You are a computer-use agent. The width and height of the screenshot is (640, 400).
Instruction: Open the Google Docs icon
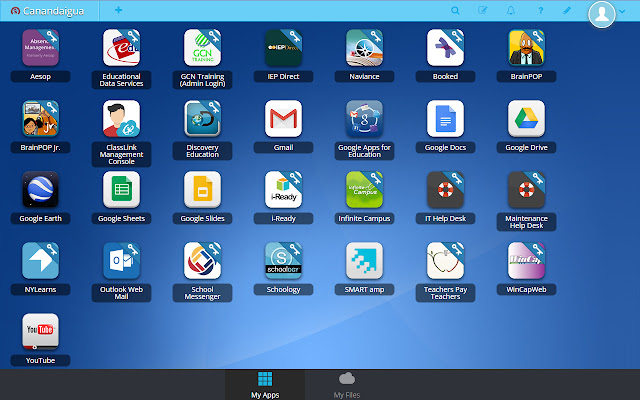click(x=445, y=118)
